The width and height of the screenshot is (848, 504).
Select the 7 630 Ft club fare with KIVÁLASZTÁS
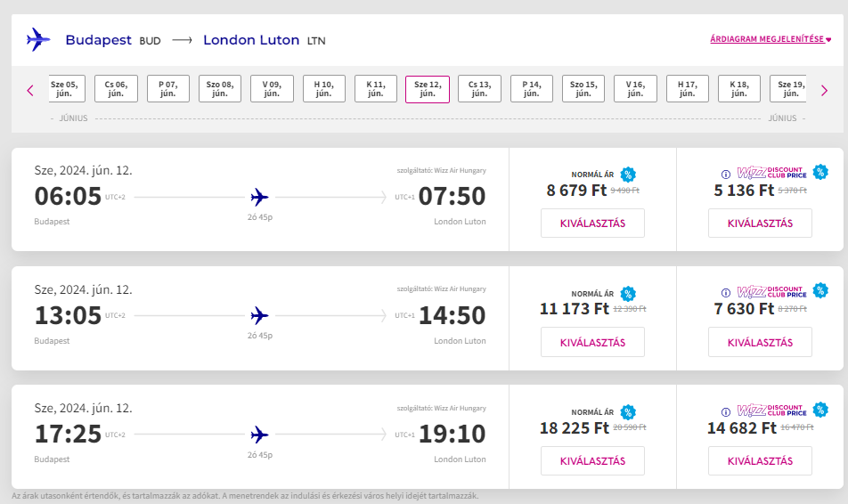point(760,342)
